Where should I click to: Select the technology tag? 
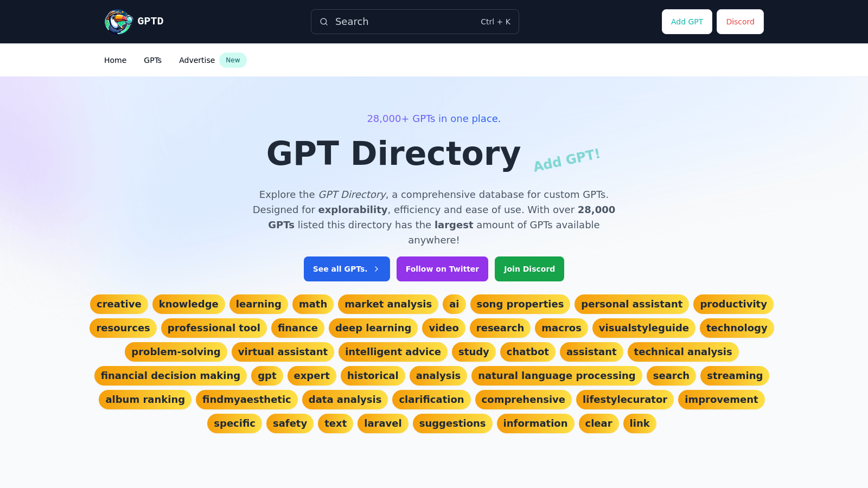(737, 328)
